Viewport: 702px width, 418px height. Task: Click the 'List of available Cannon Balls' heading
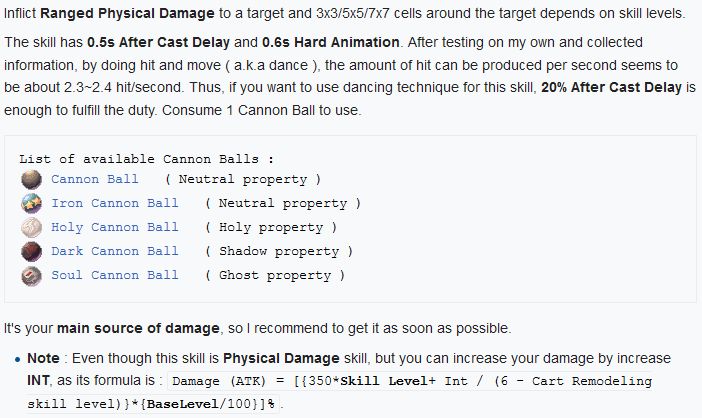point(146,159)
